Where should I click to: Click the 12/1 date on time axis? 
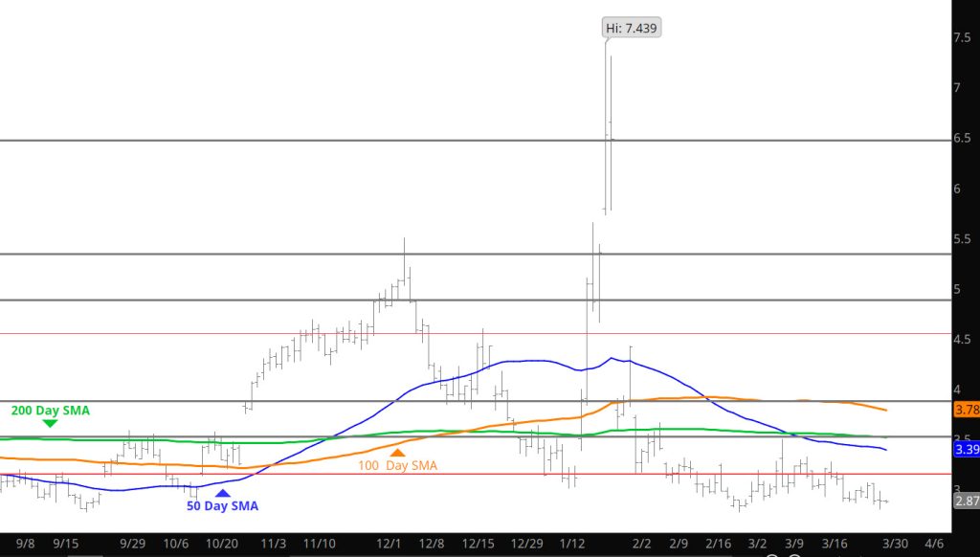click(389, 544)
